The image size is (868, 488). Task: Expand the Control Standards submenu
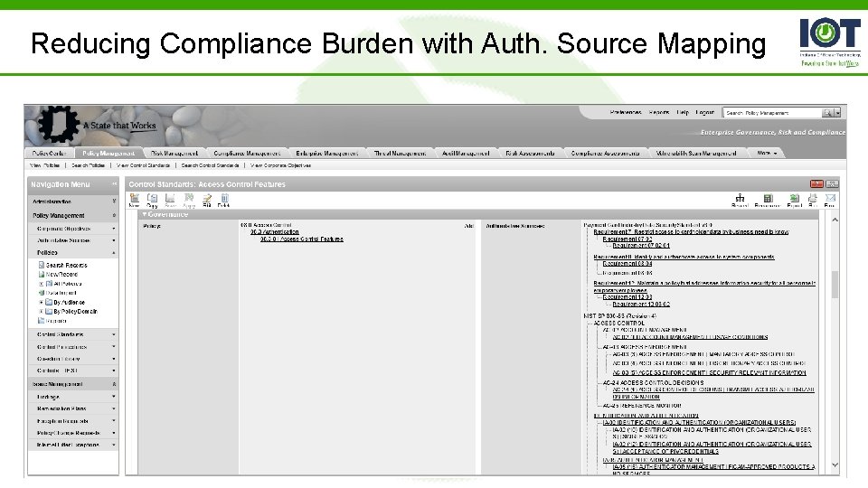114,334
